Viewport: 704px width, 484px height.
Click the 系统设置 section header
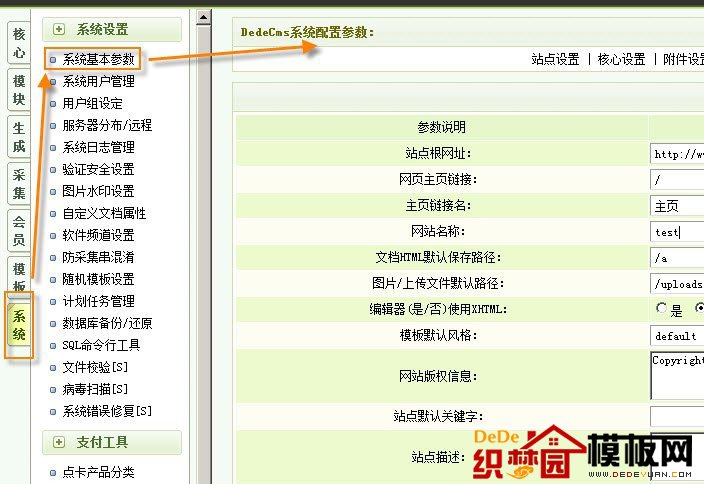pyautogui.click(x=112, y=30)
